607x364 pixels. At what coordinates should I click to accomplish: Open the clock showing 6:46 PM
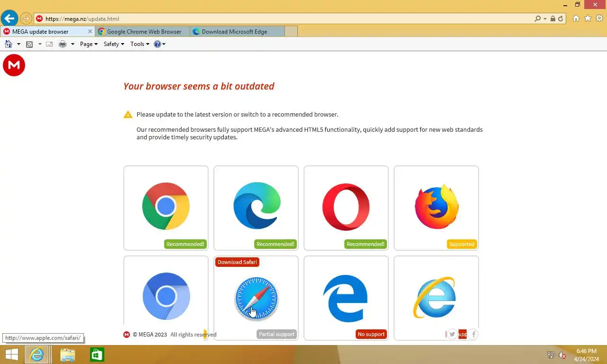point(586,355)
